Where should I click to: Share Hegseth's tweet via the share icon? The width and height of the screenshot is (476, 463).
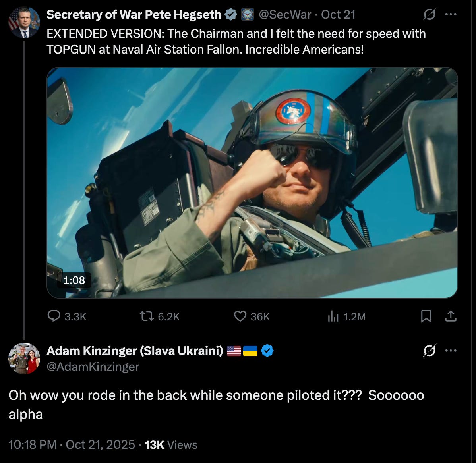(x=451, y=316)
